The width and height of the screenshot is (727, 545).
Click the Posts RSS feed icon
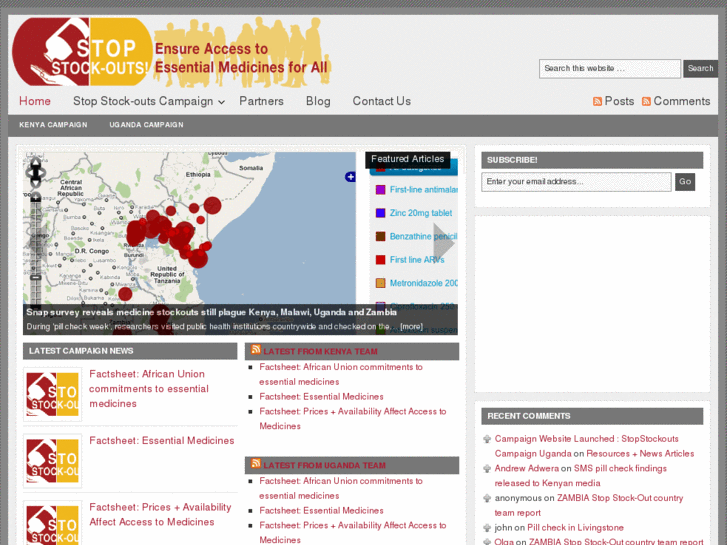point(597,102)
